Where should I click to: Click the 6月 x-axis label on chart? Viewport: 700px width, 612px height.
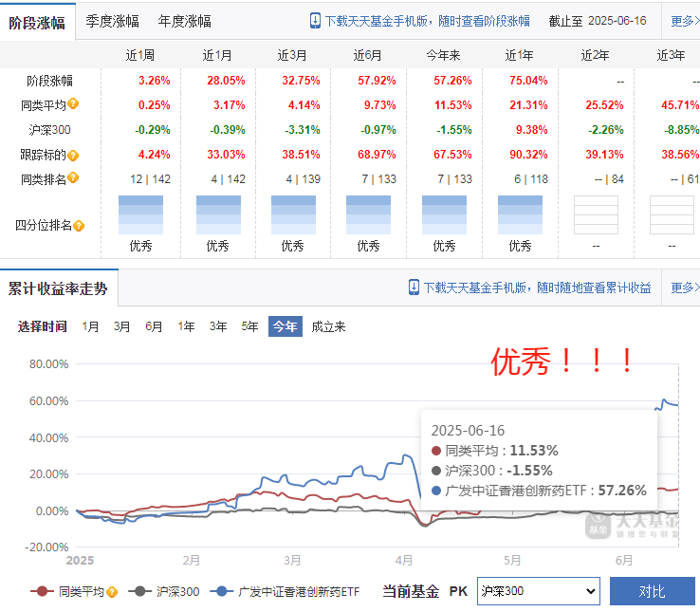point(624,560)
